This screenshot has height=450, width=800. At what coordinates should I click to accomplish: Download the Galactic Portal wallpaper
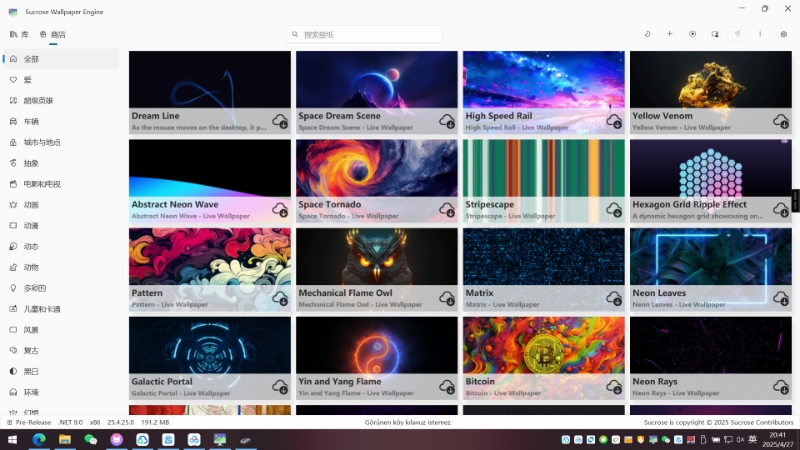[x=280, y=387]
